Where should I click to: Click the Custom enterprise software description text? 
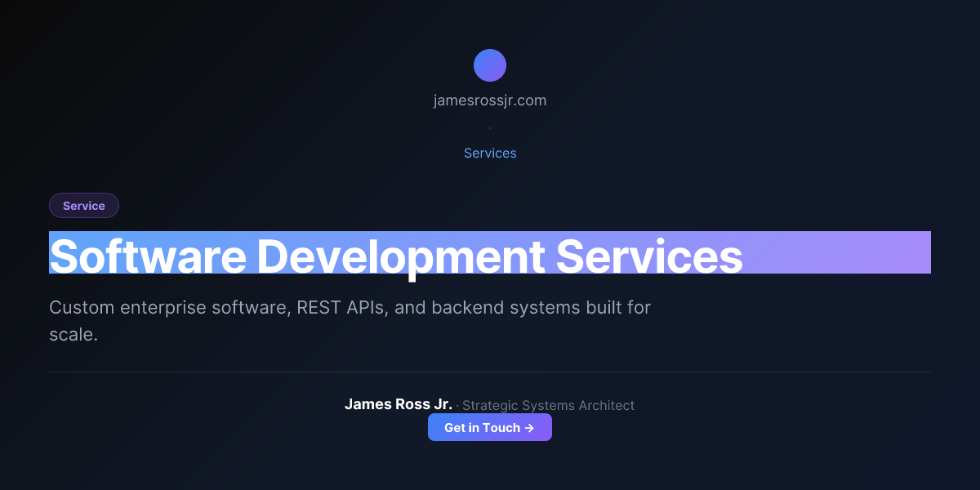[x=350, y=321]
